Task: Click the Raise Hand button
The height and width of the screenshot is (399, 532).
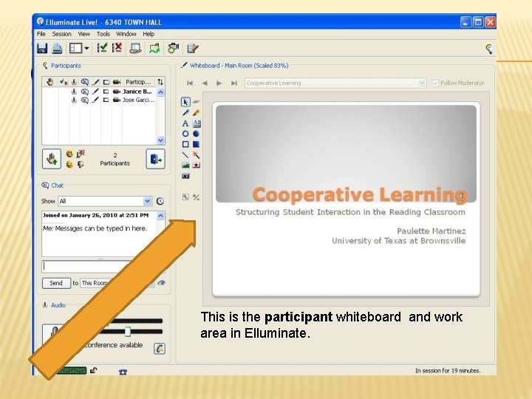Action: [x=52, y=159]
